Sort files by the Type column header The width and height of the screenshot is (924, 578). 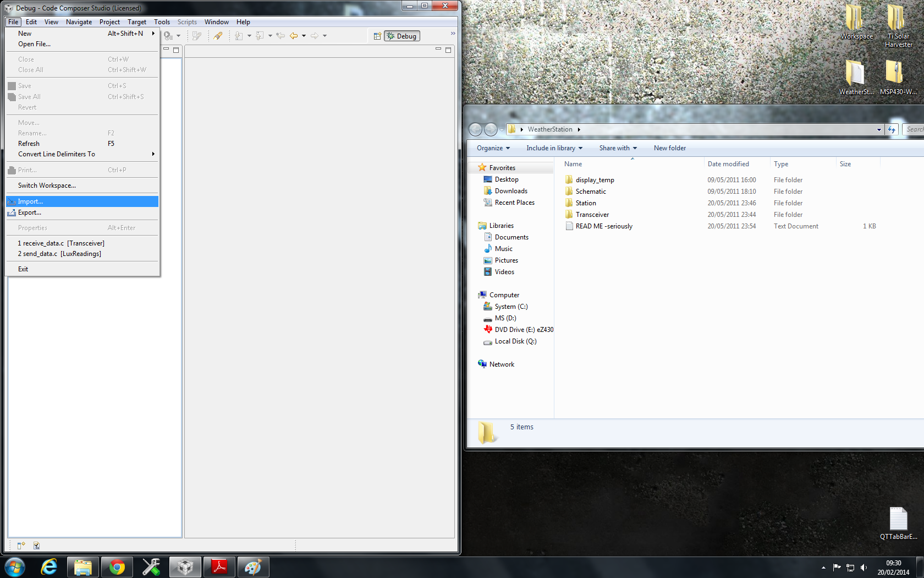803,164
